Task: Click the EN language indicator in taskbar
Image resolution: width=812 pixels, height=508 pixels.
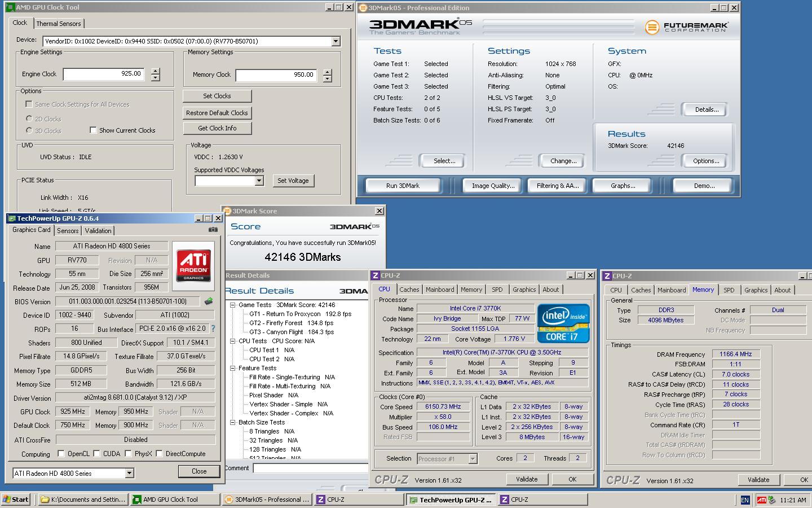Action: pyautogui.click(x=744, y=500)
